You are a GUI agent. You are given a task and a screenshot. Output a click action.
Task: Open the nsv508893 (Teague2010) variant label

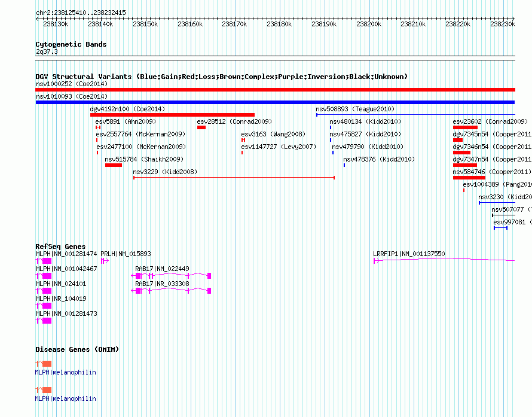pyautogui.click(x=355, y=109)
